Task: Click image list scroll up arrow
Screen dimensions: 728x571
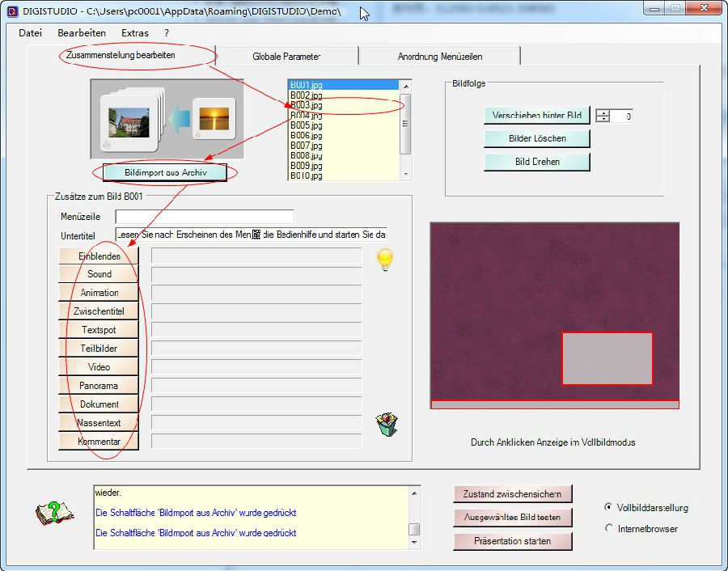Action: point(406,86)
